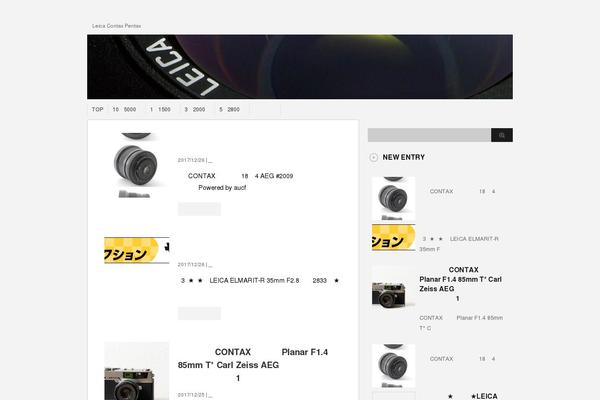Open the yellow auction banner thumbnail in main list

coord(137,250)
